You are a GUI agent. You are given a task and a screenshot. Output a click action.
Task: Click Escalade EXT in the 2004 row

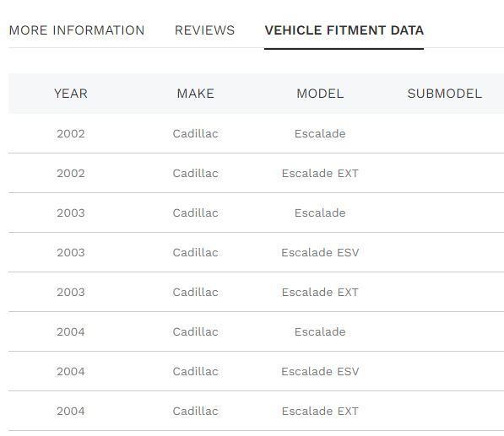[320, 412]
